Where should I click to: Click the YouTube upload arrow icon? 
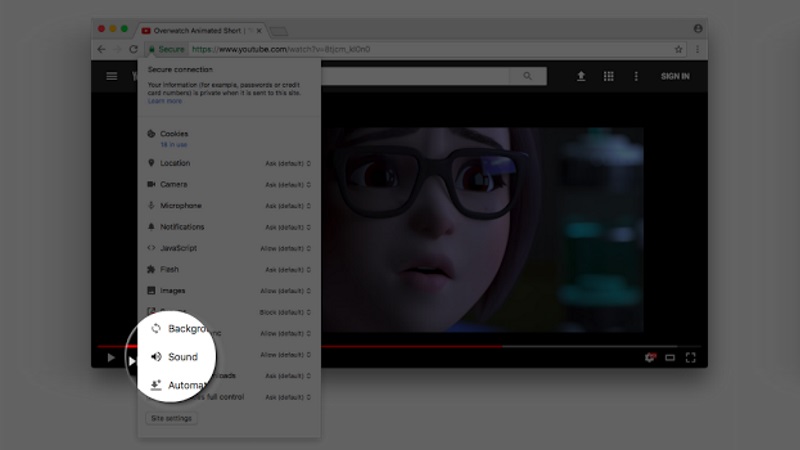click(581, 76)
